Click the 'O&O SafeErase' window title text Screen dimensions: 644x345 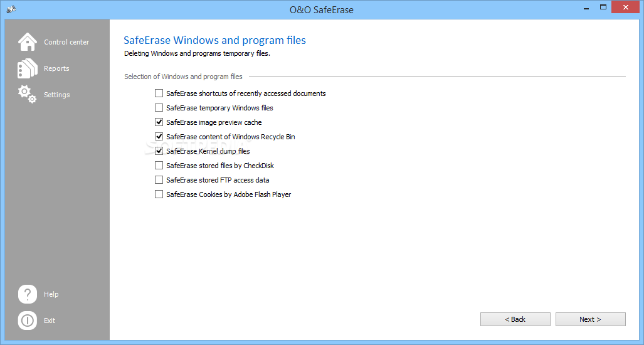[x=322, y=10]
